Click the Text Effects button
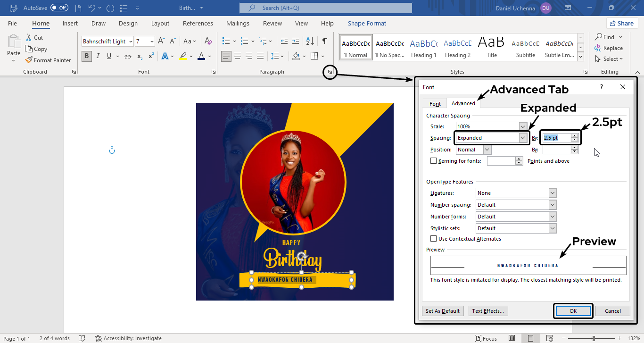Image resolution: width=644 pixels, height=343 pixels. pos(488,311)
